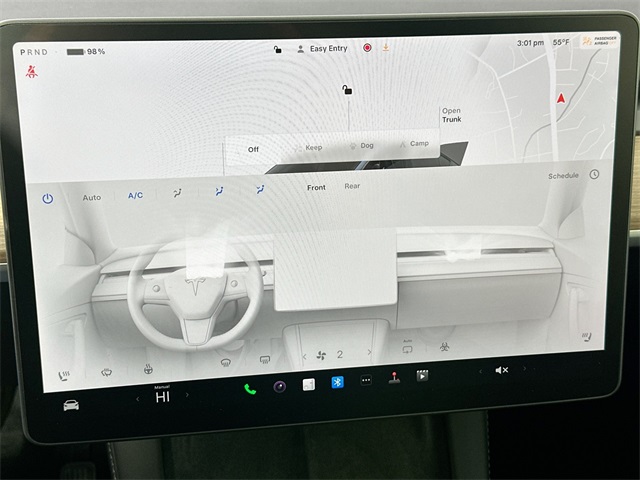The height and width of the screenshot is (480, 640).
Task: Tap the red navigation arrow on map
Action: tap(561, 98)
